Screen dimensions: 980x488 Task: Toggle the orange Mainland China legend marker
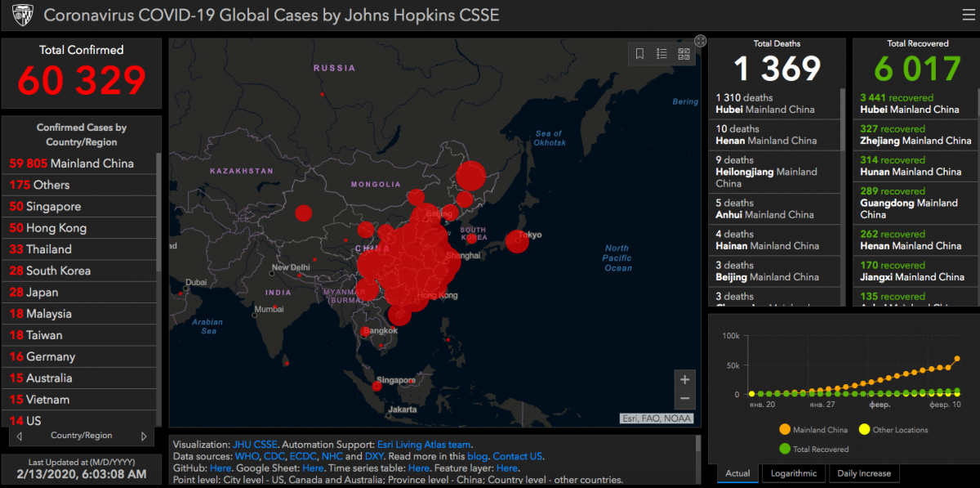pyautogui.click(x=785, y=430)
